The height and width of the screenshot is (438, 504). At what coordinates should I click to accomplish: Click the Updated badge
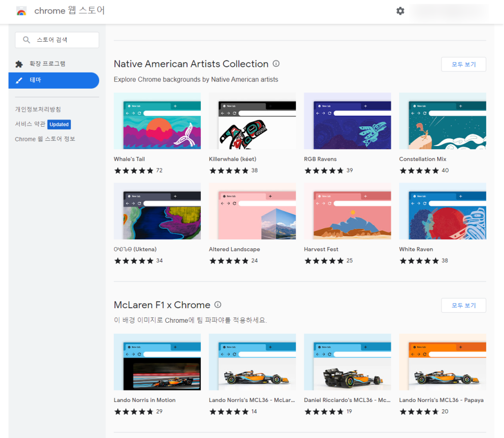click(59, 125)
